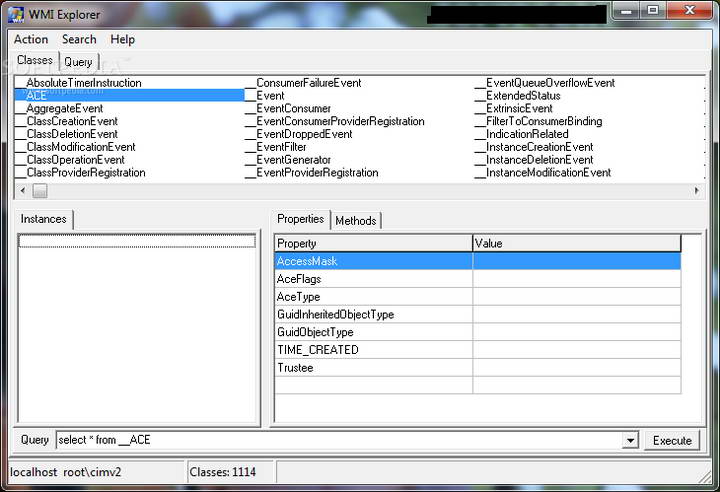
Task: Select the __ConsumerFailureEvent class
Action: 304,83
